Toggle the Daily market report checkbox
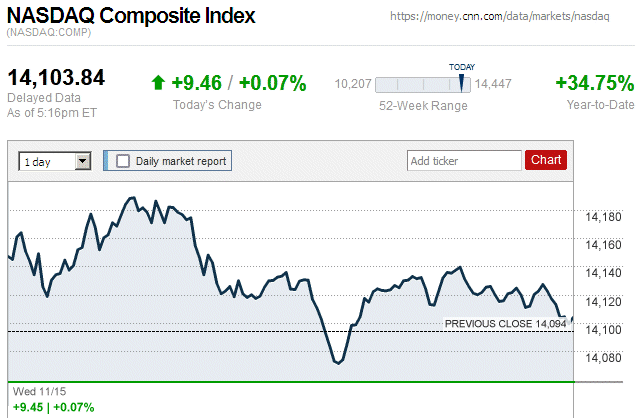The image size is (640, 420). tap(124, 160)
